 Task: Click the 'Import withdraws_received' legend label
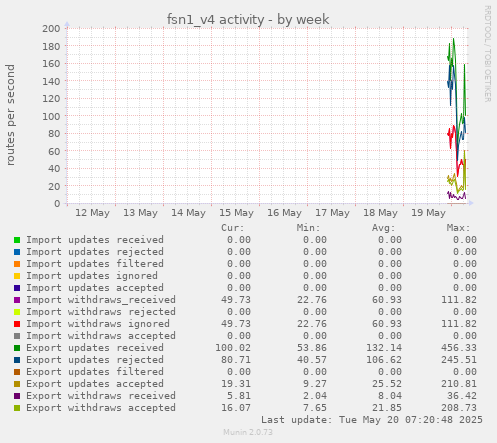[101, 300]
